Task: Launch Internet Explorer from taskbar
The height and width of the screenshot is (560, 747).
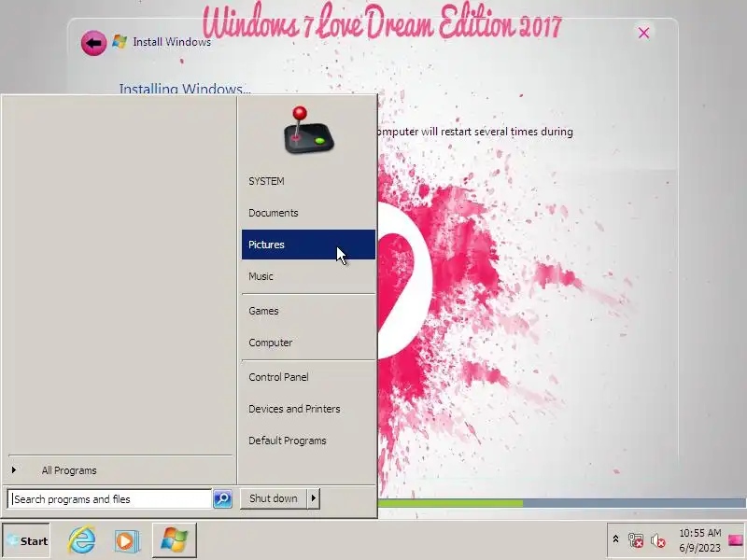Action: point(81,540)
